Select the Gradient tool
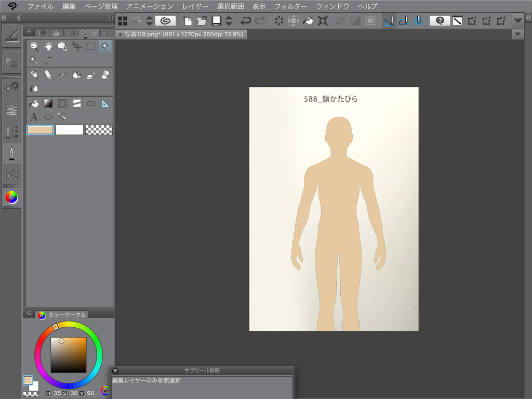532x399 pixels. pos(48,103)
